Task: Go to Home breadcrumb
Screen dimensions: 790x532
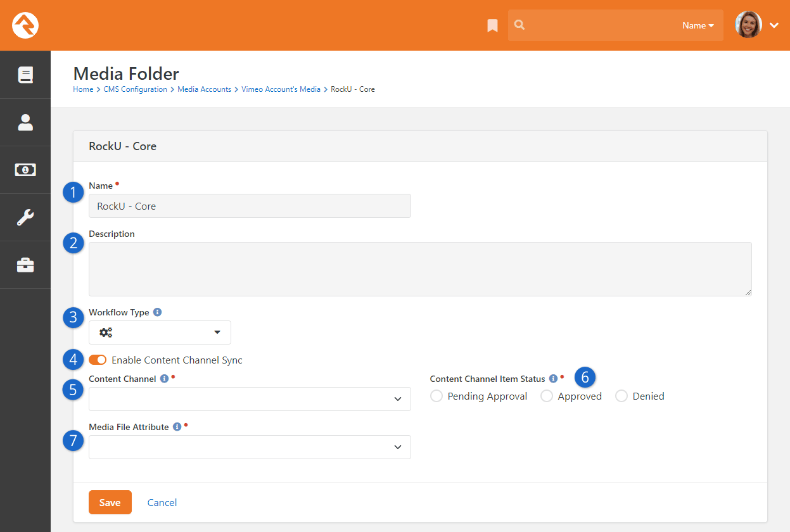Action: click(x=83, y=89)
